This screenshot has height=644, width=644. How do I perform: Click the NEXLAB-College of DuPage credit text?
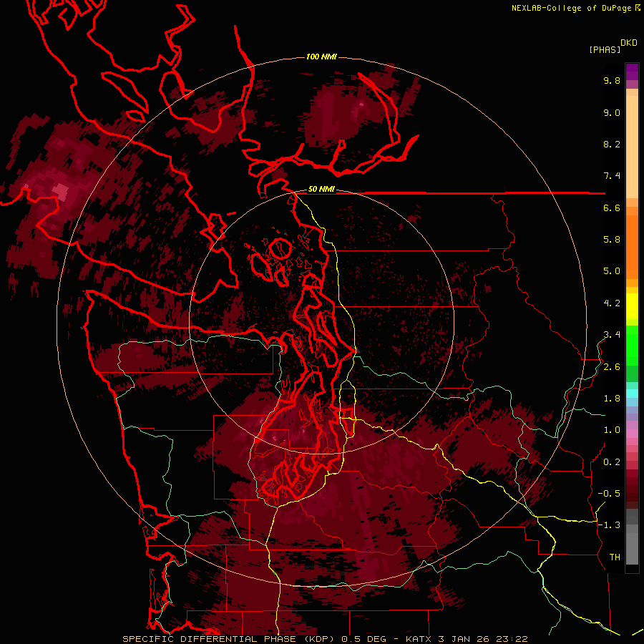point(572,8)
